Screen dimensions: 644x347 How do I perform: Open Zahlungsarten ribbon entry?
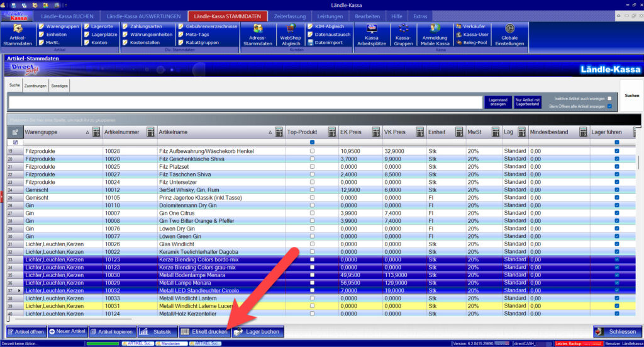143,26
